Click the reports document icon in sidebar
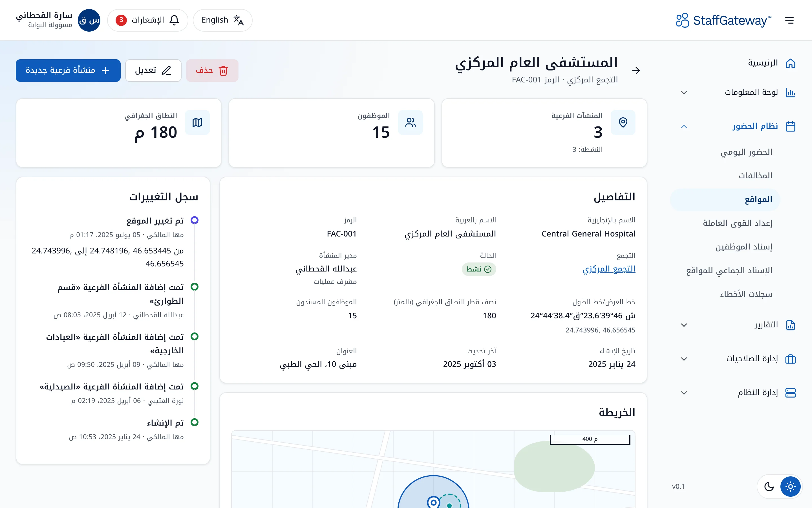 [x=790, y=325]
